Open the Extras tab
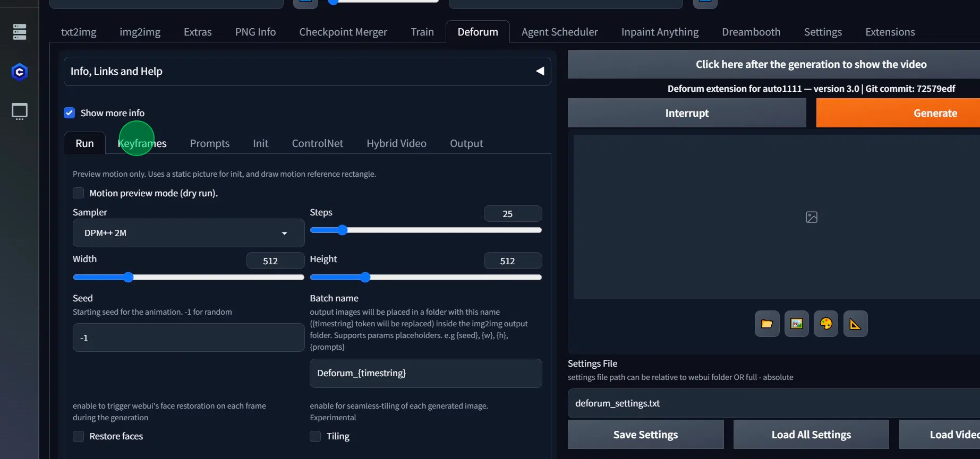Viewport: 980px width, 459px height. coord(198,32)
